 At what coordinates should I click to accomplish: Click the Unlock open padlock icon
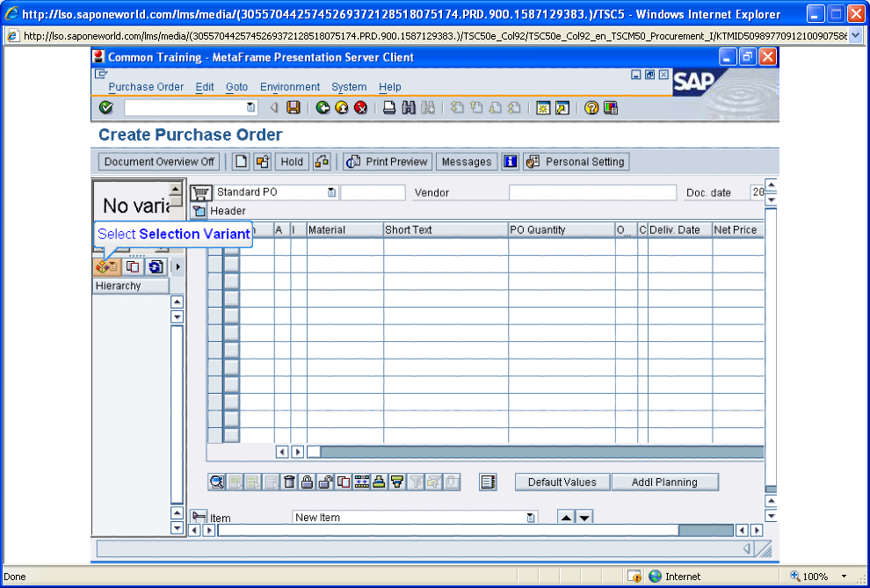325,482
